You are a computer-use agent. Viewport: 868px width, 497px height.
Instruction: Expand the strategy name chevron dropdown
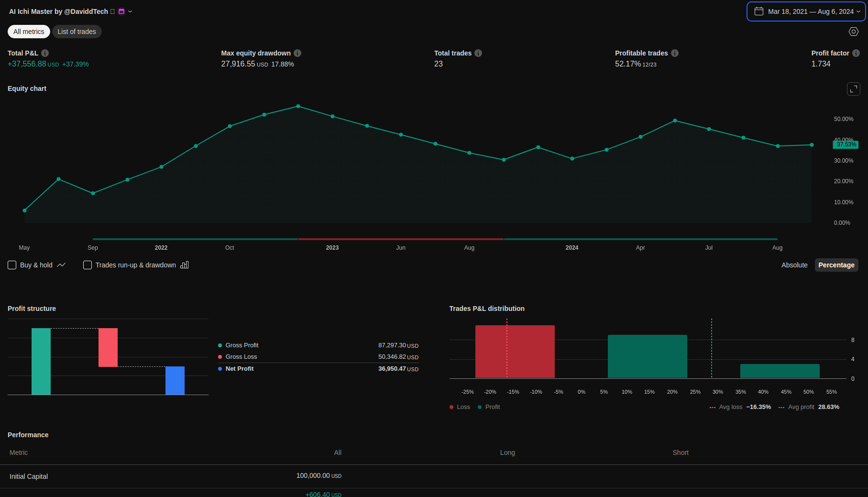(x=130, y=11)
